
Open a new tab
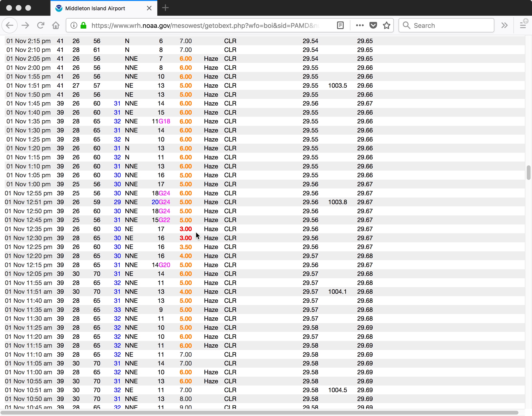pos(165,8)
